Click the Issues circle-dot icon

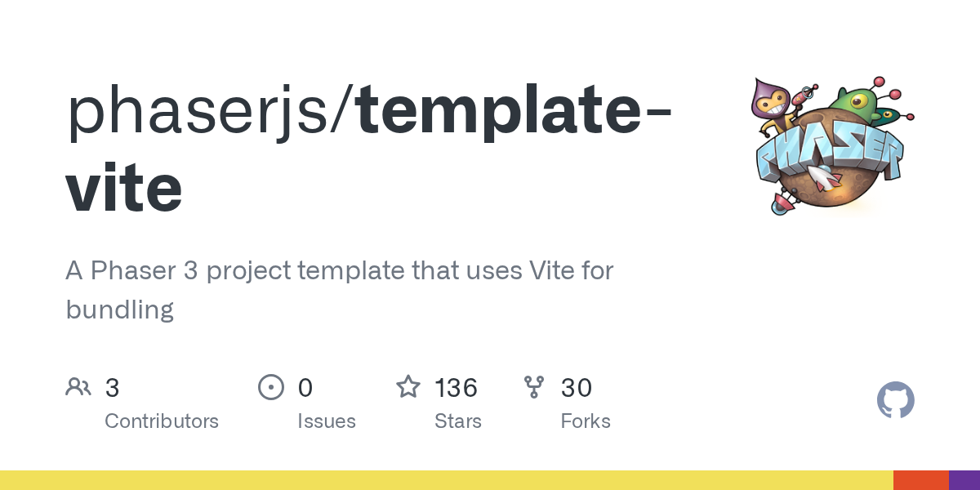point(270,387)
